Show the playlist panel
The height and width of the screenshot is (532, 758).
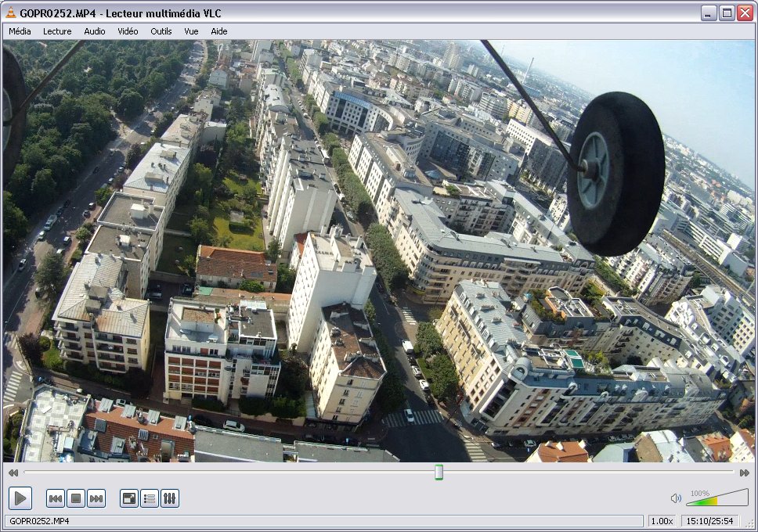(150, 498)
